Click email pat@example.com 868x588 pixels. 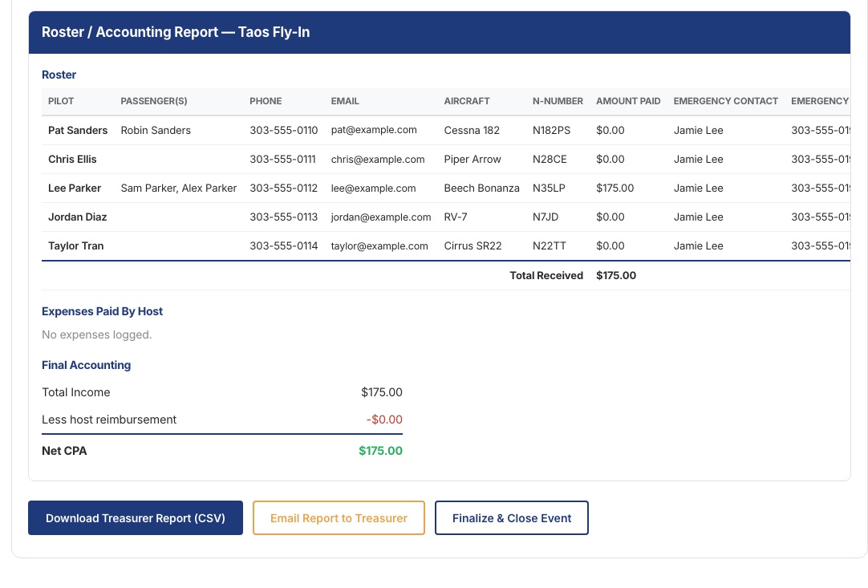click(374, 130)
